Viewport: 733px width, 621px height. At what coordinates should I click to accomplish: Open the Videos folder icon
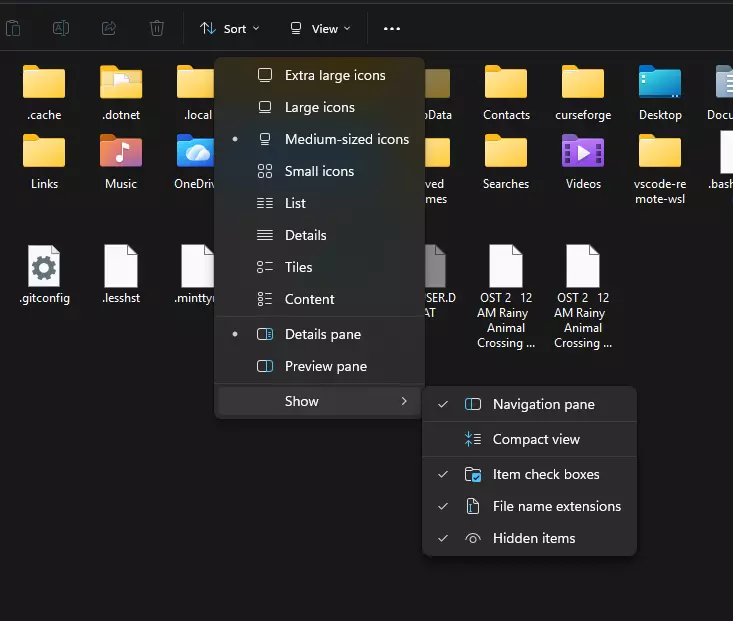[x=583, y=151]
